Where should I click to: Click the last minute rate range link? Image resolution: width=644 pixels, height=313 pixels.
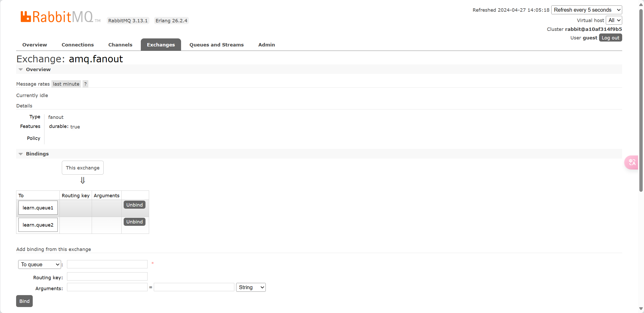pyautogui.click(x=66, y=84)
